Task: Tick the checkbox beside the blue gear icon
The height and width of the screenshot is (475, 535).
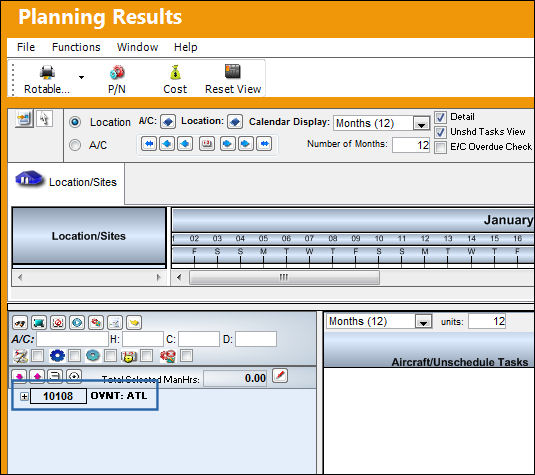Action: click(74, 355)
